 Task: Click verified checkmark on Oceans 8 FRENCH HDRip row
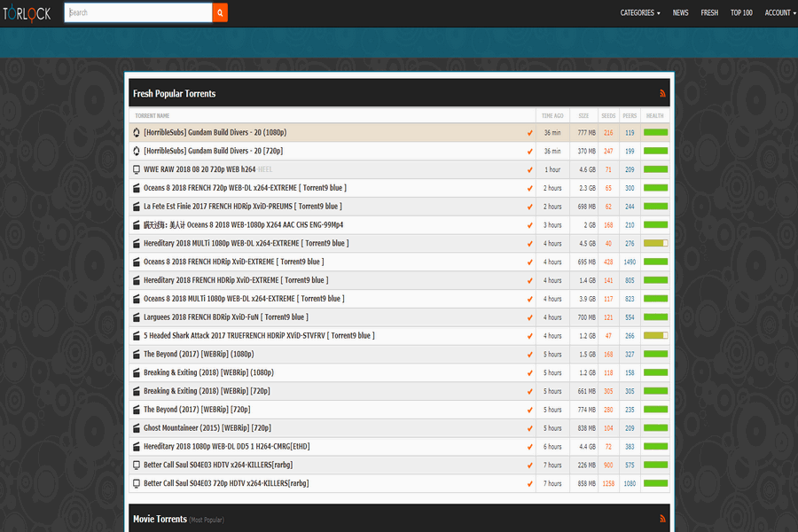530,262
